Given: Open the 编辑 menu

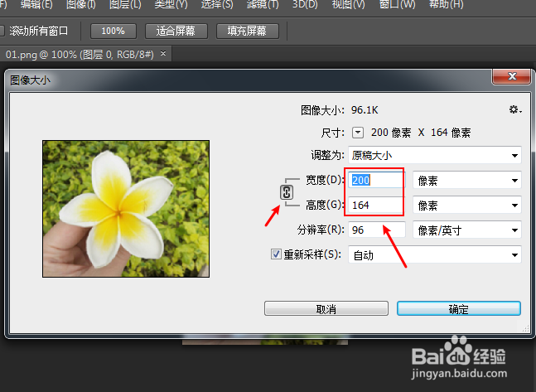Looking at the screenshot, I should [x=36, y=4].
